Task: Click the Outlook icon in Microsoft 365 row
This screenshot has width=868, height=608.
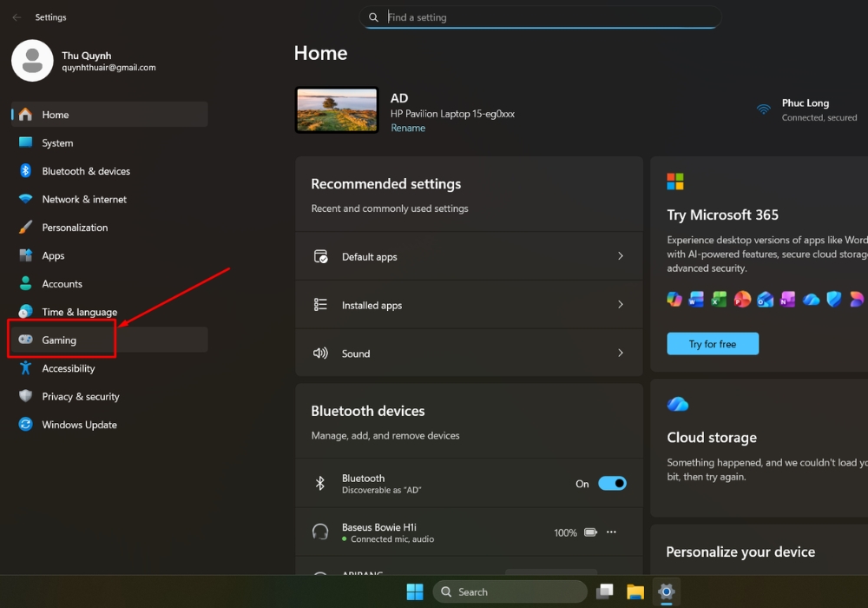Action: [x=765, y=299]
